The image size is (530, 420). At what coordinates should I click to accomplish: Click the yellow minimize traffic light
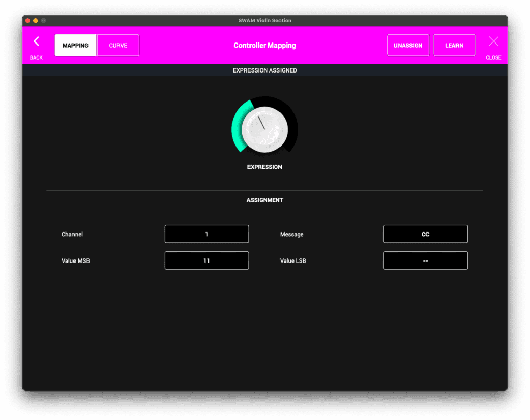coord(34,20)
